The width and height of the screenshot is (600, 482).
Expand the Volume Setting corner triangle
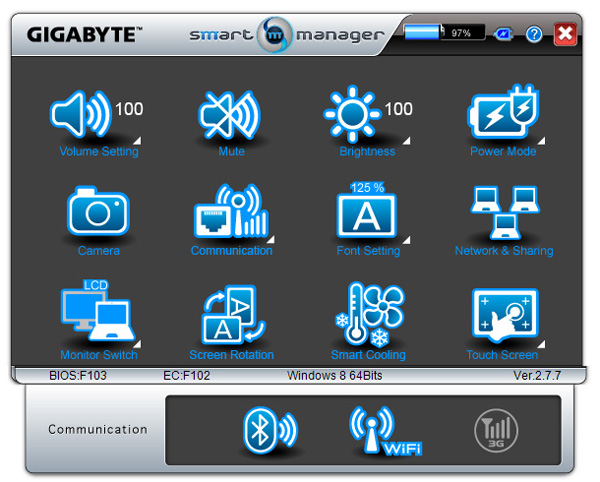(137, 141)
